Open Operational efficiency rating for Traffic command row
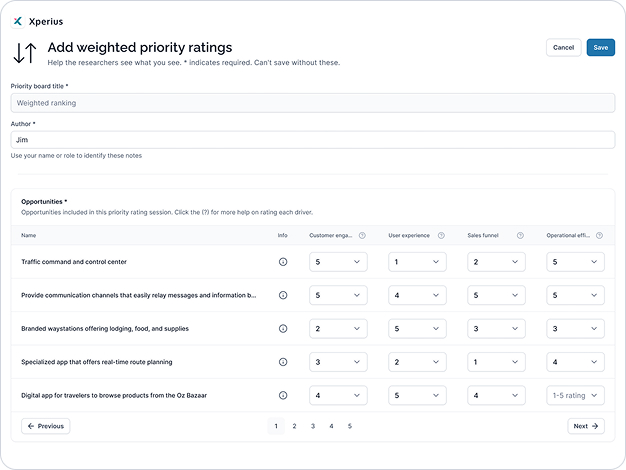The height and width of the screenshot is (470, 626). pos(575,262)
